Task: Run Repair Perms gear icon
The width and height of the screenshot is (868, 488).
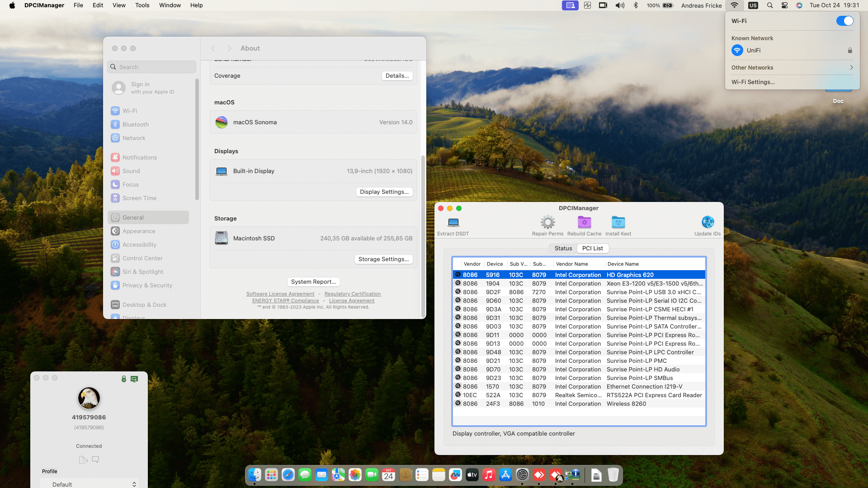Action: pyautogui.click(x=547, y=222)
